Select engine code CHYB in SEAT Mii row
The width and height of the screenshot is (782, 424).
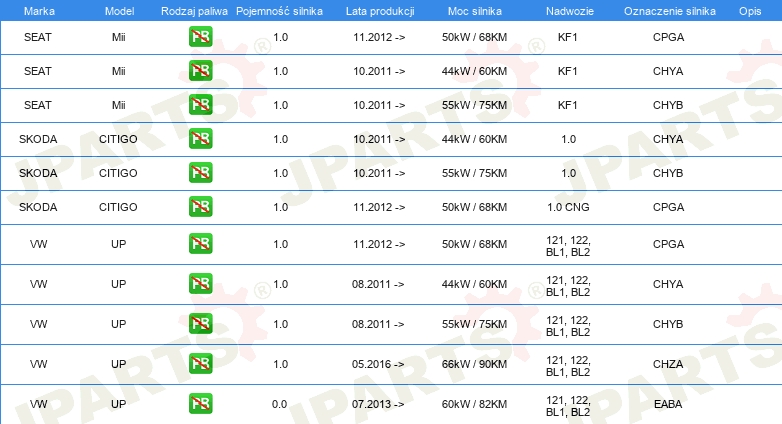[x=668, y=105]
